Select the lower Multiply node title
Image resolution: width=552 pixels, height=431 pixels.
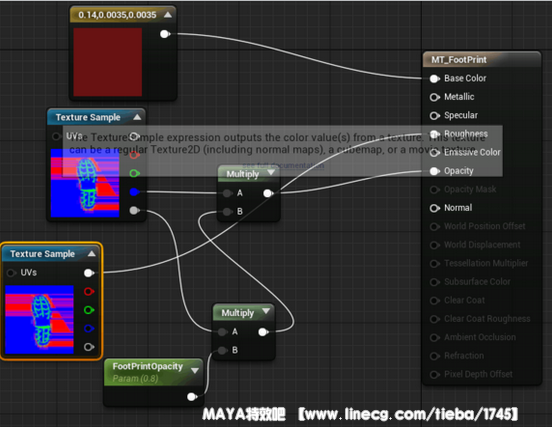238,313
